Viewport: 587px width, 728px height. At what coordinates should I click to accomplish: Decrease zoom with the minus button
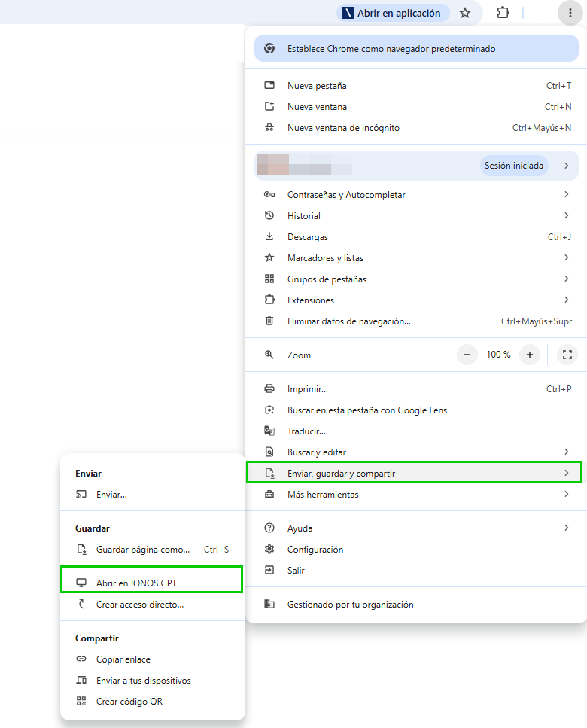[467, 355]
